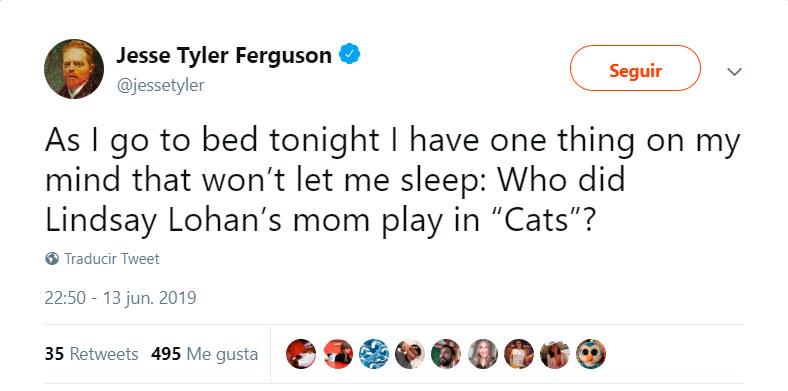Screen dimensions: 788x391
Task: Click the blue verified badge icon
Action: 349,54
